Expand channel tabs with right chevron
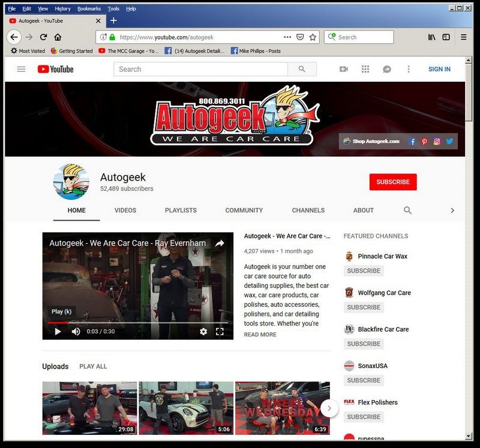 coord(452,211)
